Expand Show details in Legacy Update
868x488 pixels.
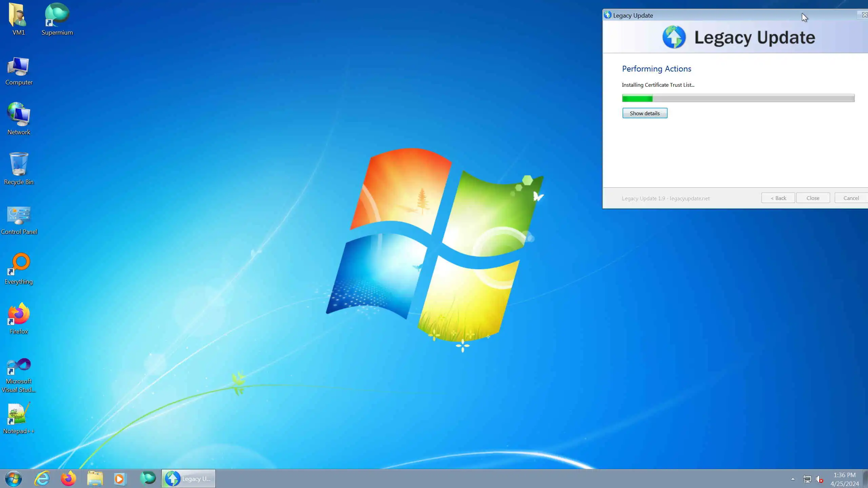click(x=645, y=113)
